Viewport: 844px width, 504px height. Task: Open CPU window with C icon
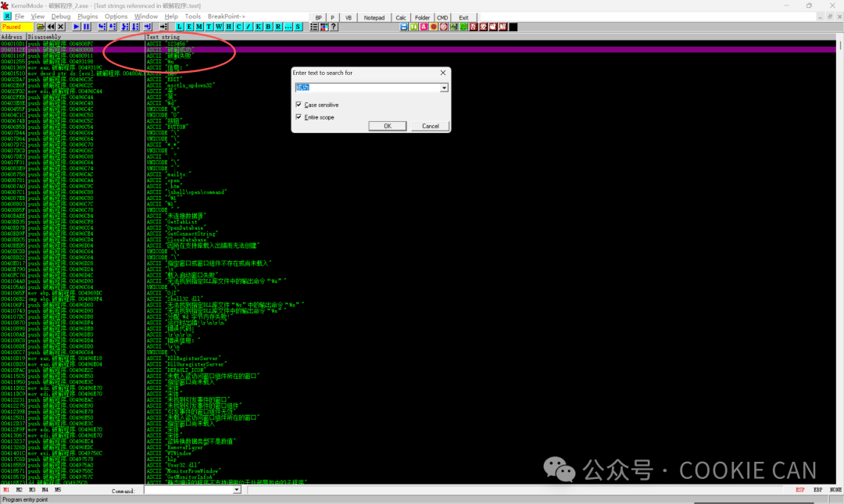coord(238,27)
